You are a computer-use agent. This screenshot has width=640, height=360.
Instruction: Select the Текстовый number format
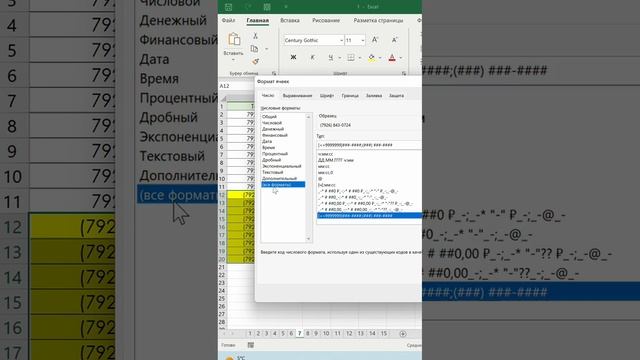click(272, 172)
